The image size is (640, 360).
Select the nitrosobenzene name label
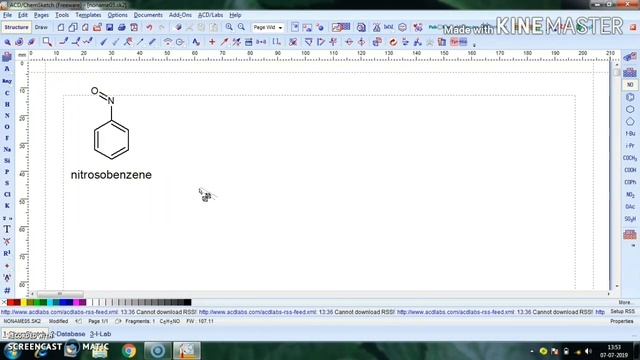click(111, 175)
